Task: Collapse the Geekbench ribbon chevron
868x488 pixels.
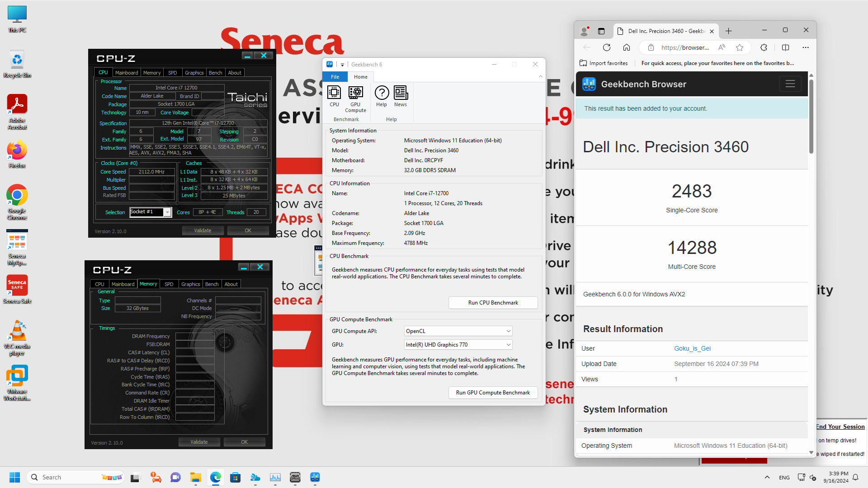Action: (540, 77)
